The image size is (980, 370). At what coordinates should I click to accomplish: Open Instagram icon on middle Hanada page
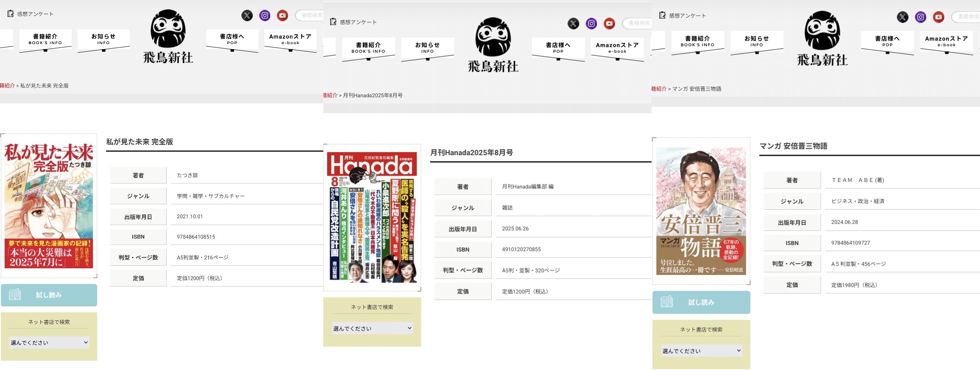(591, 24)
